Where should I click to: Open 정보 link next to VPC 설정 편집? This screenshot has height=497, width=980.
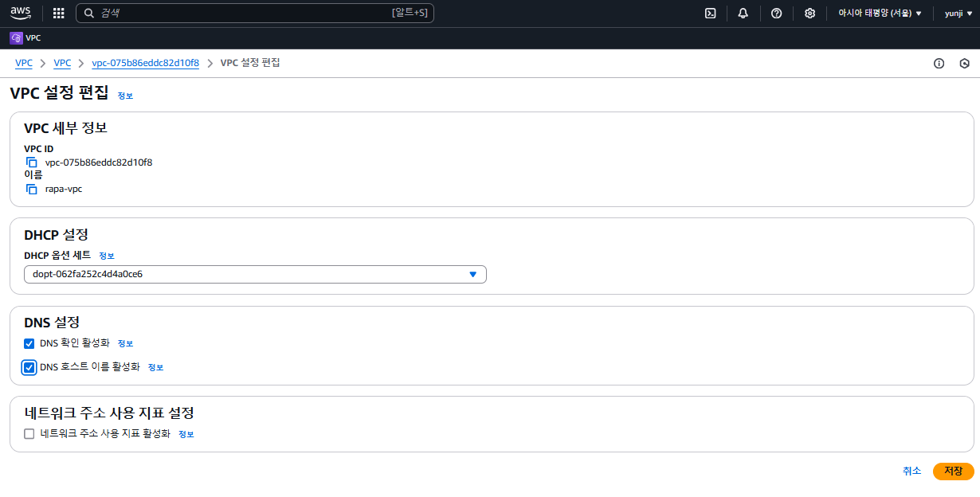pyautogui.click(x=125, y=96)
